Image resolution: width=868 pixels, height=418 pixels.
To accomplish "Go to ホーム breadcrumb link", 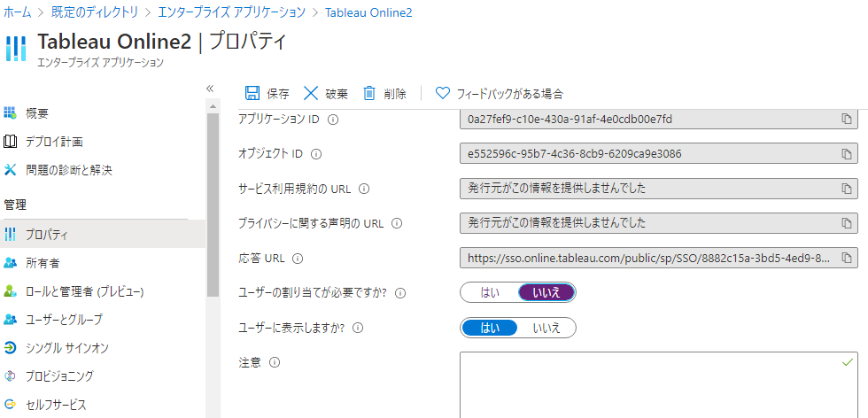I will (17, 12).
